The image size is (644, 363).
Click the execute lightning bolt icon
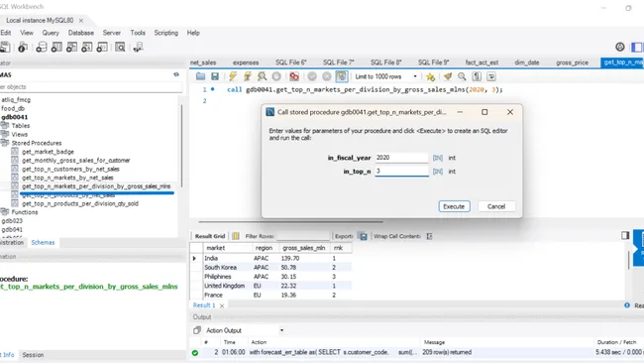tap(233, 76)
